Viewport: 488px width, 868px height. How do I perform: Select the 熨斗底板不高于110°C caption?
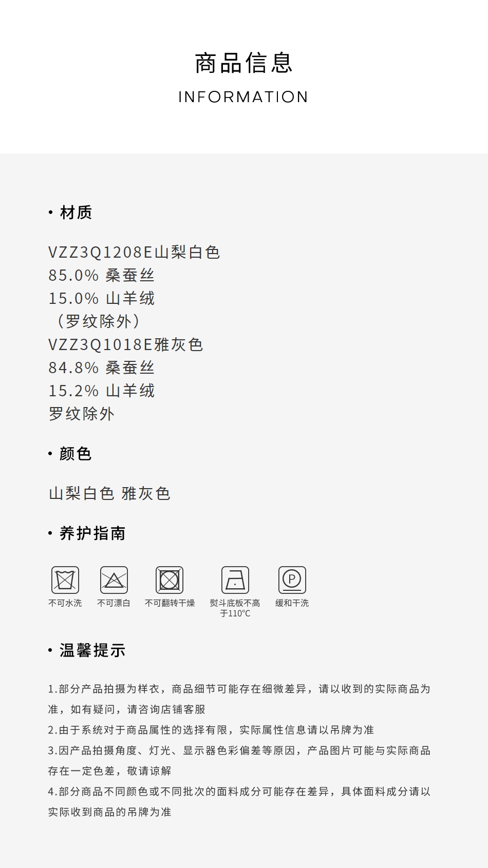click(x=235, y=608)
